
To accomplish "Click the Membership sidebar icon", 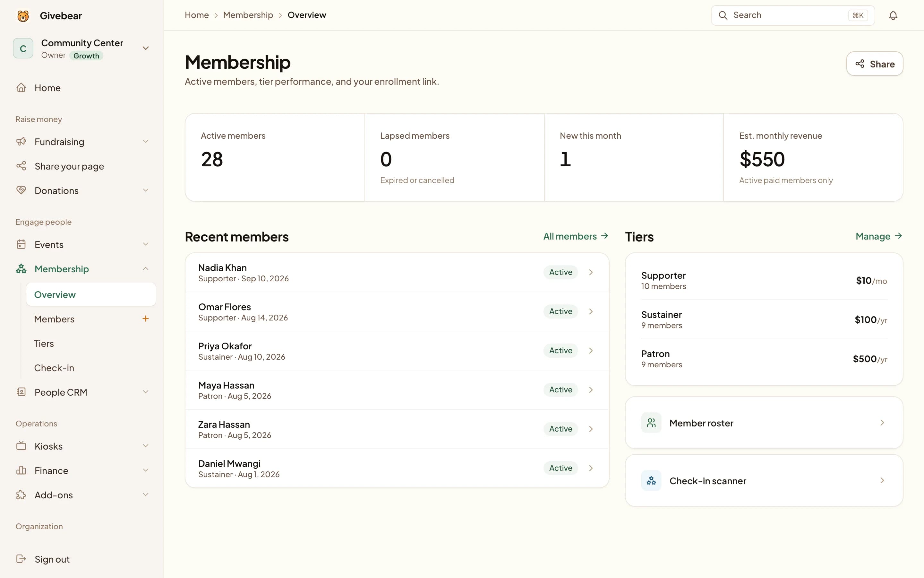I will (21, 269).
